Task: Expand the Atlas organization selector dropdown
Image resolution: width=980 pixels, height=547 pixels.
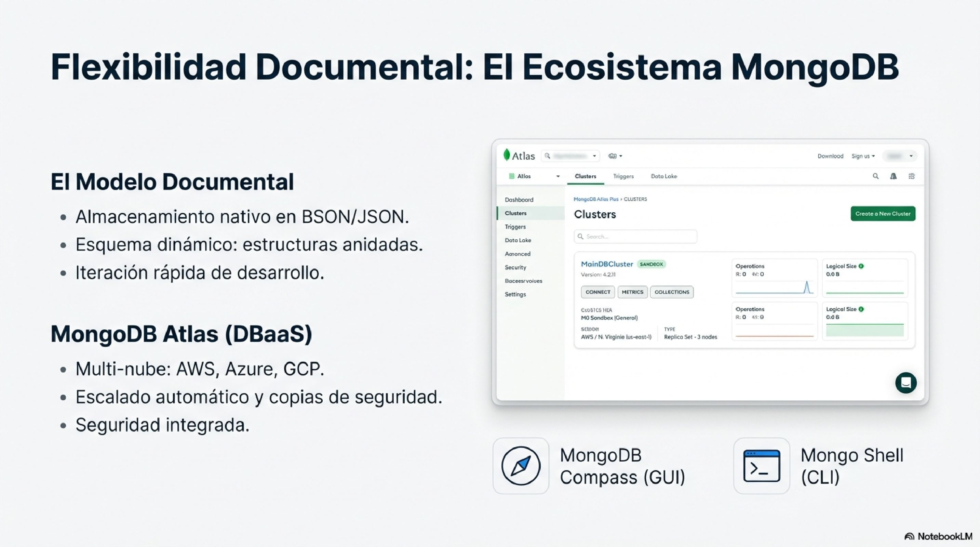Action: (x=558, y=176)
